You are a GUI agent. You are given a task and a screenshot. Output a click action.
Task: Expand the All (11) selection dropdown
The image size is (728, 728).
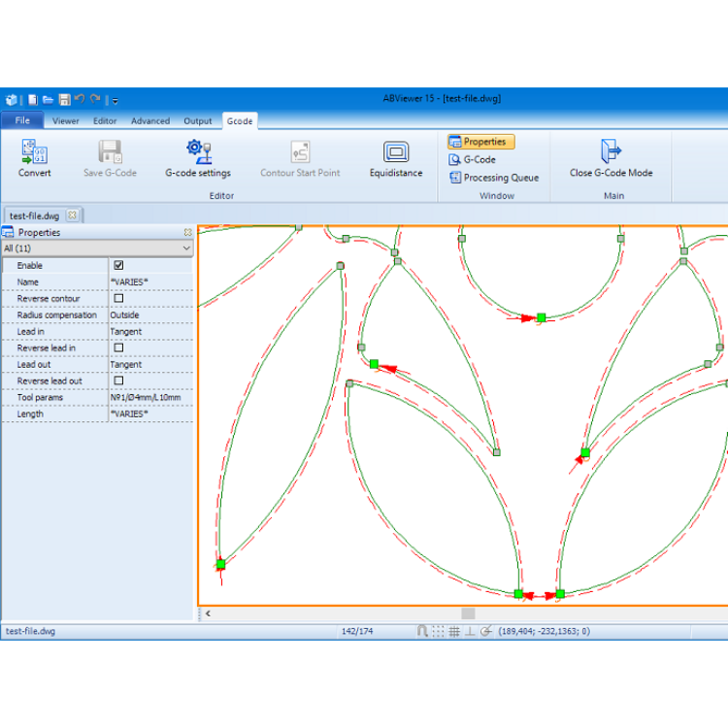coord(186,248)
